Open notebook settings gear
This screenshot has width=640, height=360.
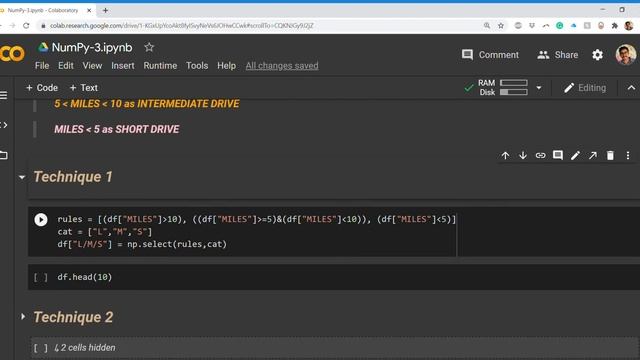598,55
